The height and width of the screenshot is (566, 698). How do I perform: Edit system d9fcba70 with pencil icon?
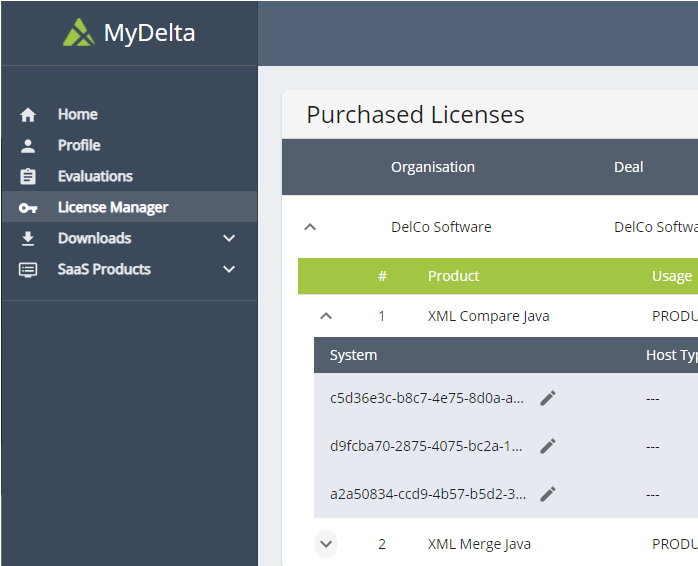548,446
